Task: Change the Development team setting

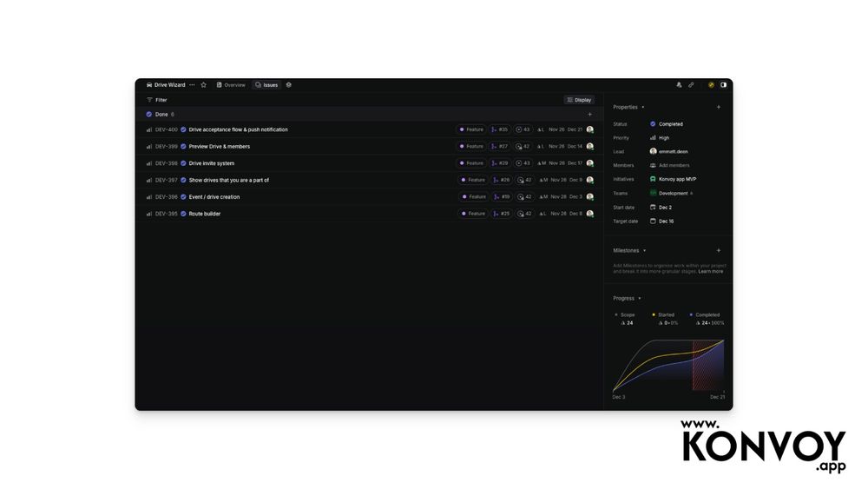Action: point(671,194)
